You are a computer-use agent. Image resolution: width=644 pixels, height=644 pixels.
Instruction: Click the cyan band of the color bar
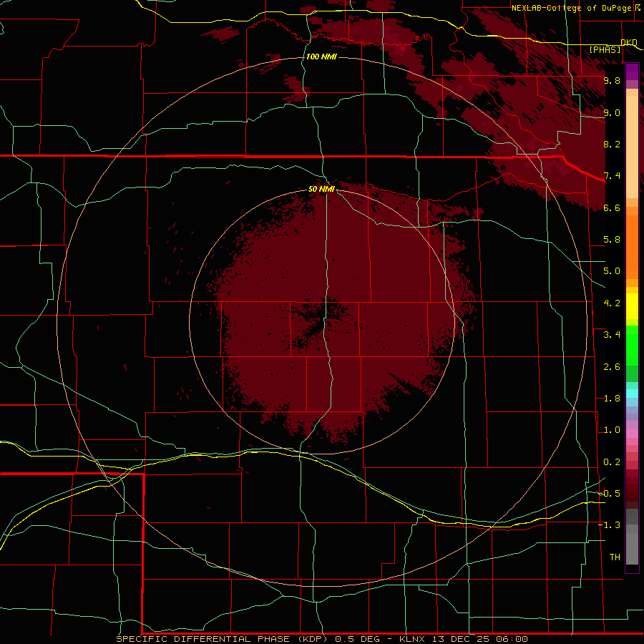632,394
